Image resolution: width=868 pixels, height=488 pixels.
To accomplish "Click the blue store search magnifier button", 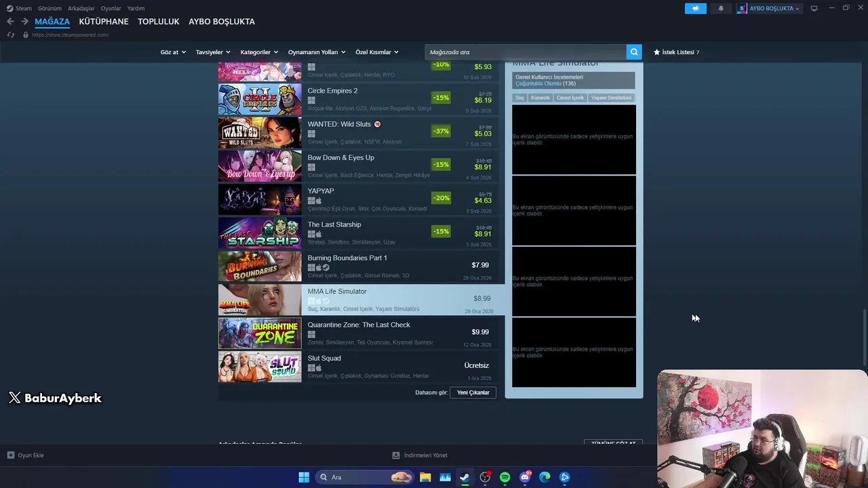I will (634, 52).
